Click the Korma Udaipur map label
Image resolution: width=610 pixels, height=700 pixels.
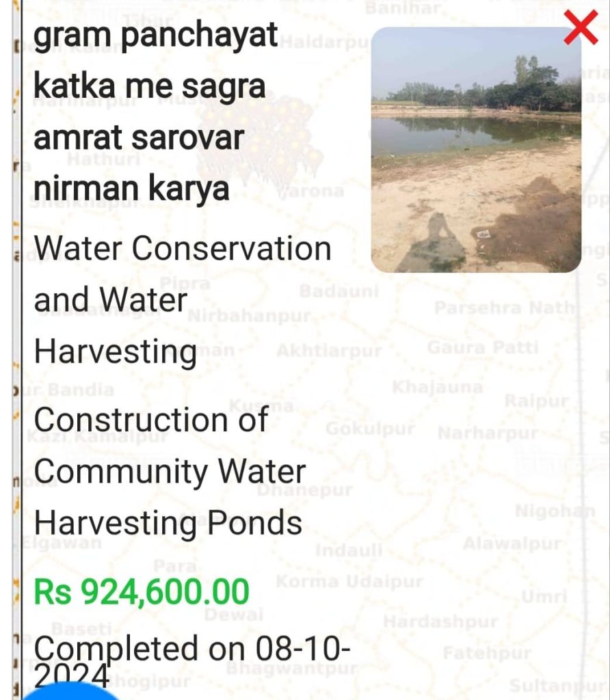click(349, 582)
